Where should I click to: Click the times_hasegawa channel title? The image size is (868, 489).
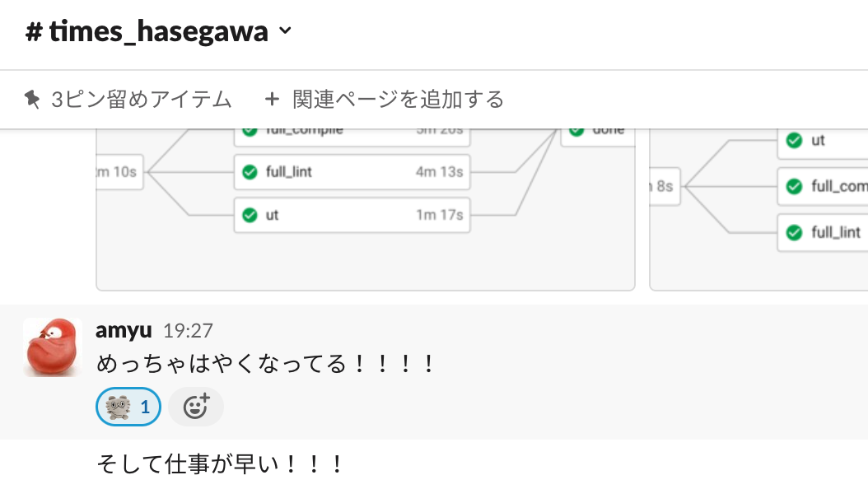(x=147, y=31)
